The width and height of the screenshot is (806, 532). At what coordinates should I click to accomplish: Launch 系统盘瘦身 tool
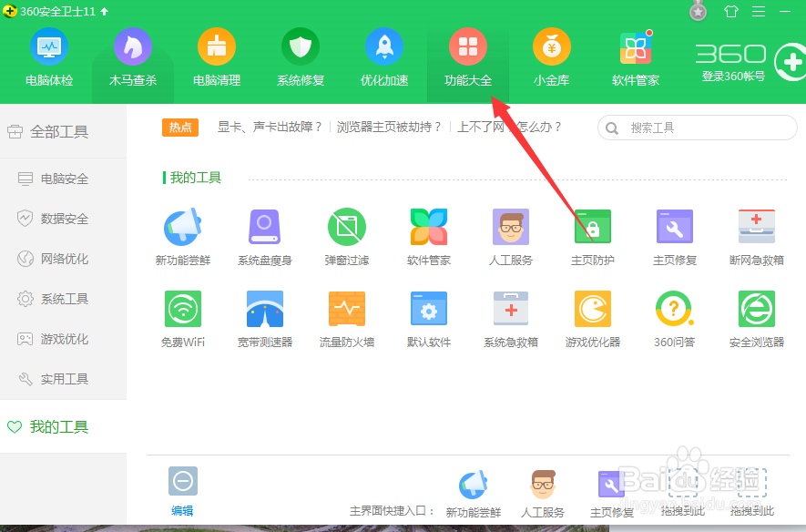pos(265,237)
